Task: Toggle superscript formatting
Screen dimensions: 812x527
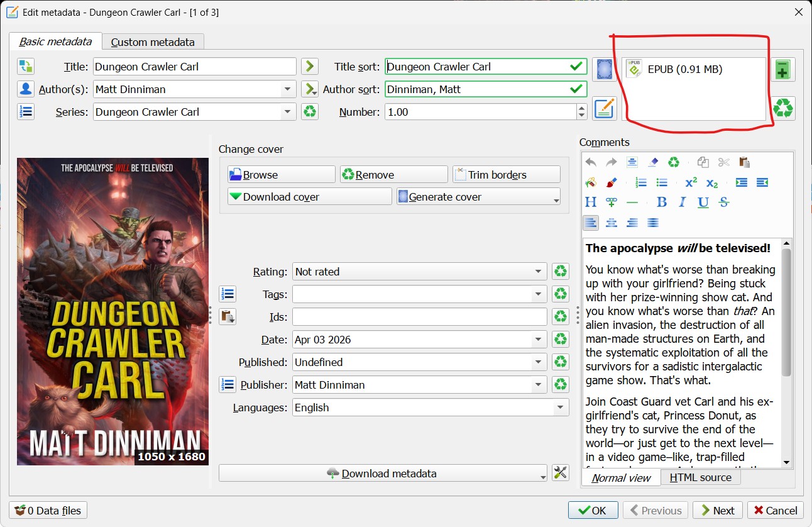Action: (x=691, y=182)
